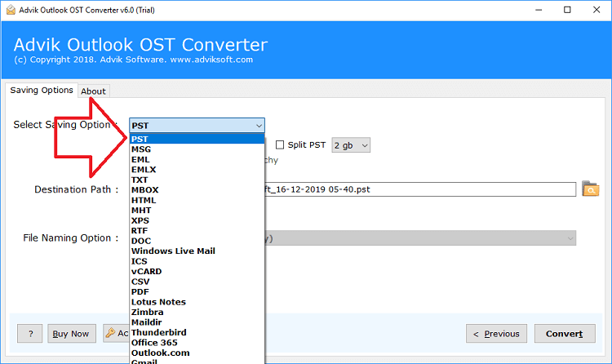
Task: Choose HTML from the dropdown list
Action: pos(197,200)
